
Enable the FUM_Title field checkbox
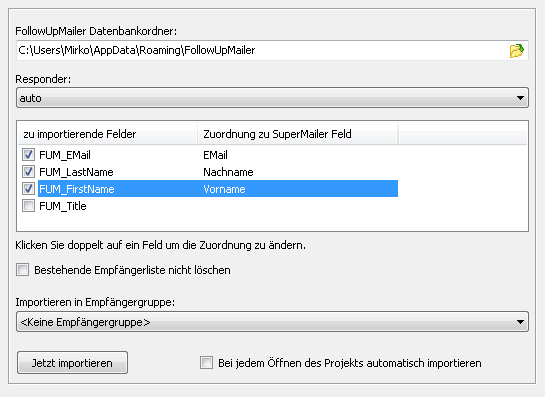[x=28, y=205]
